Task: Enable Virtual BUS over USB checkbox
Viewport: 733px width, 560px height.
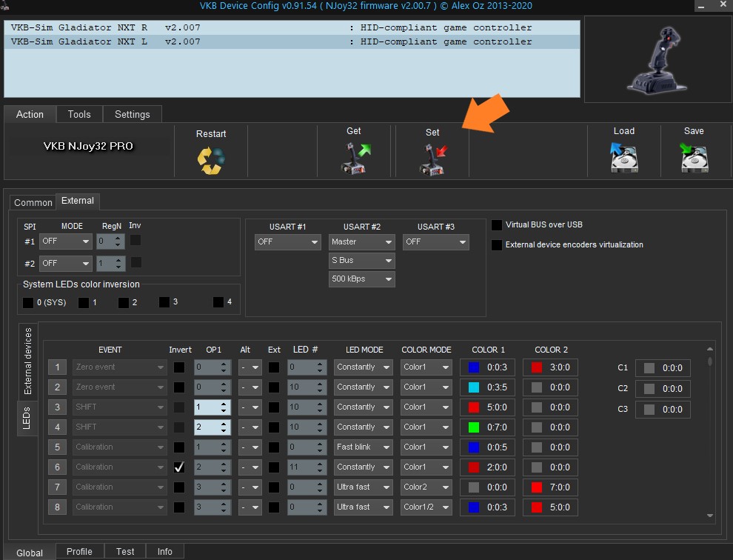Action: [497, 225]
